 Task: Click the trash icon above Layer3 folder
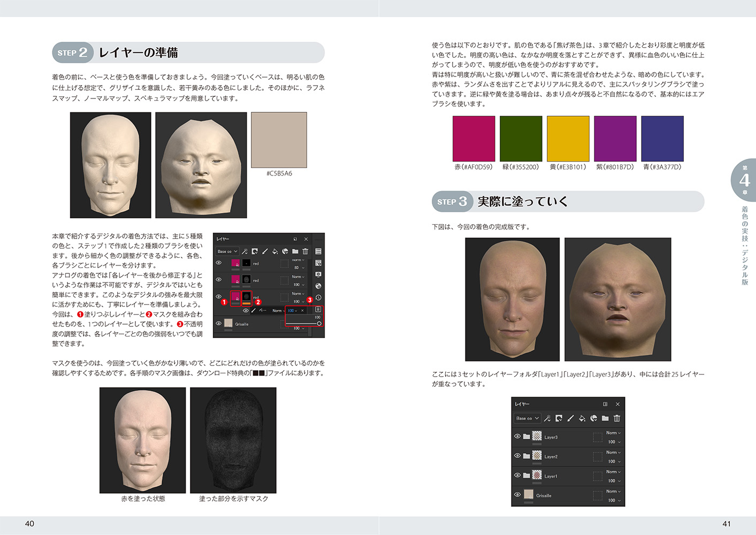click(x=617, y=418)
